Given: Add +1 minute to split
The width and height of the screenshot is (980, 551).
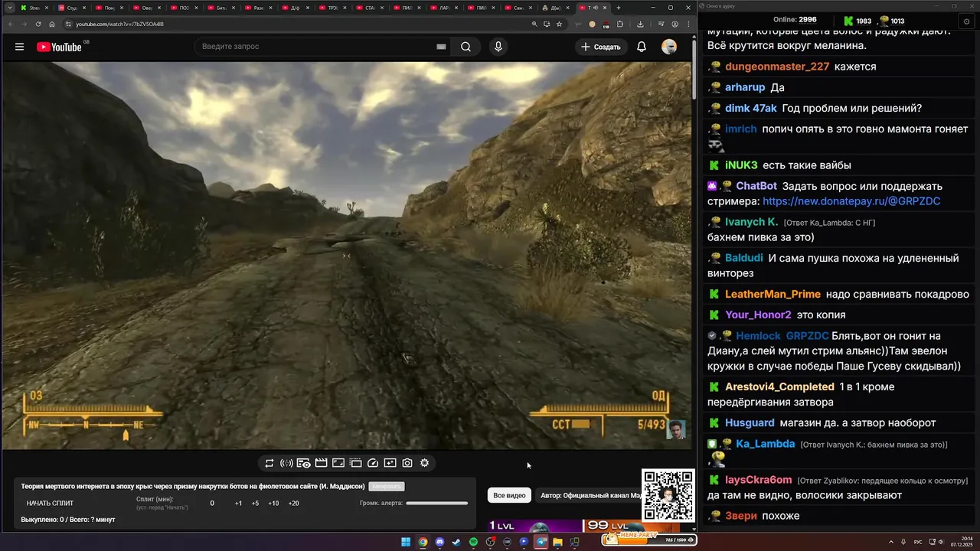Looking at the screenshot, I should pos(238,504).
